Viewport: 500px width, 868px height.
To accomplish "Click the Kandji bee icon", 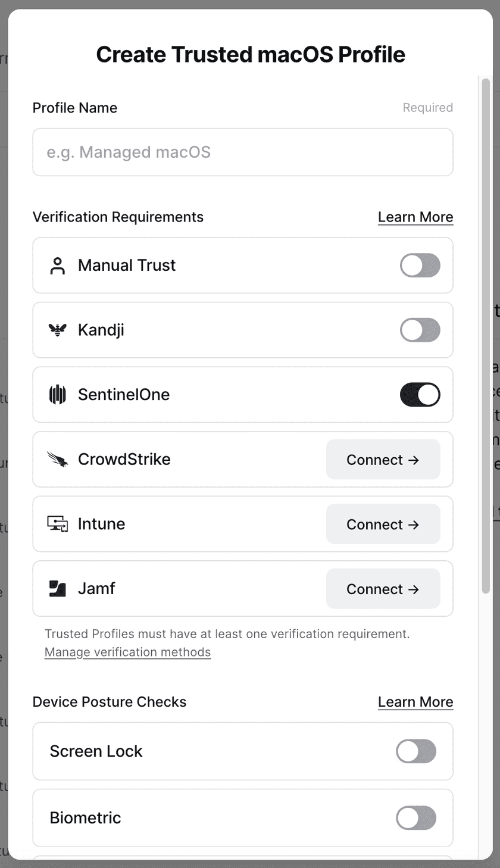I will (x=58, y=330).
